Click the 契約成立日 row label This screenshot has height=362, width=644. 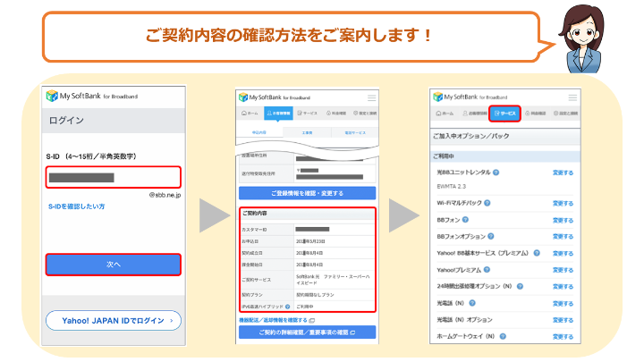click(x=252, y=253)
